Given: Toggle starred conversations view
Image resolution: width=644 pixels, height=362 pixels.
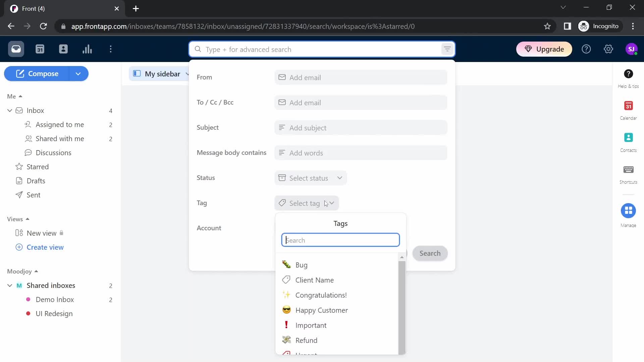Looking at the screenshot, I should click(x=38, y=167).
